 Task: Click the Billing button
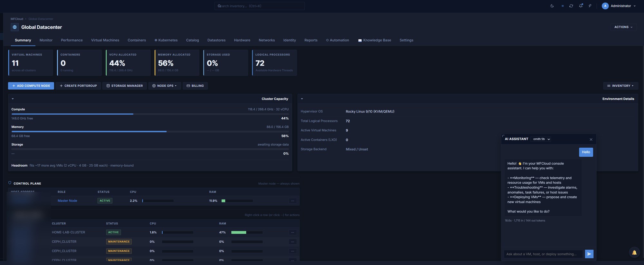[195, 86]
